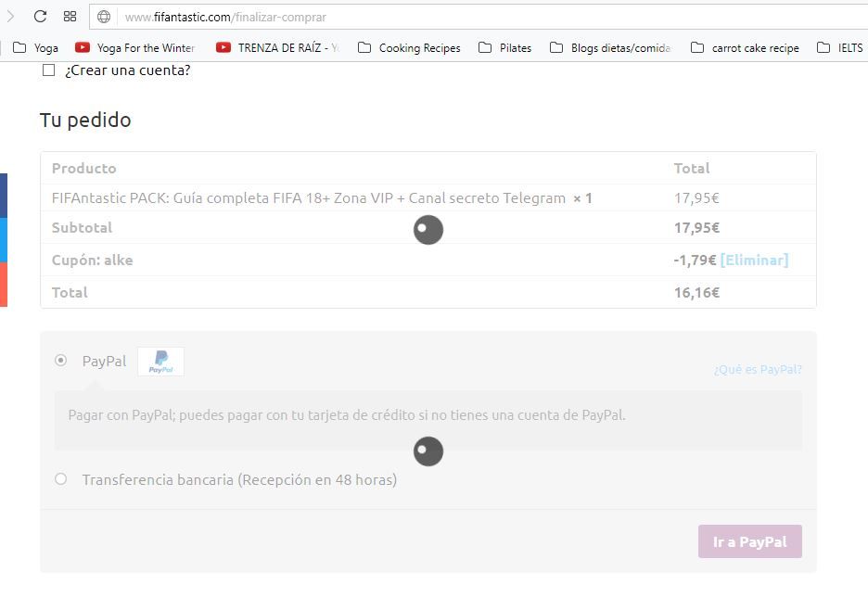
Task: Open TRENZA DE RAÍZ bookmark
Action: (x=277, y=47)
